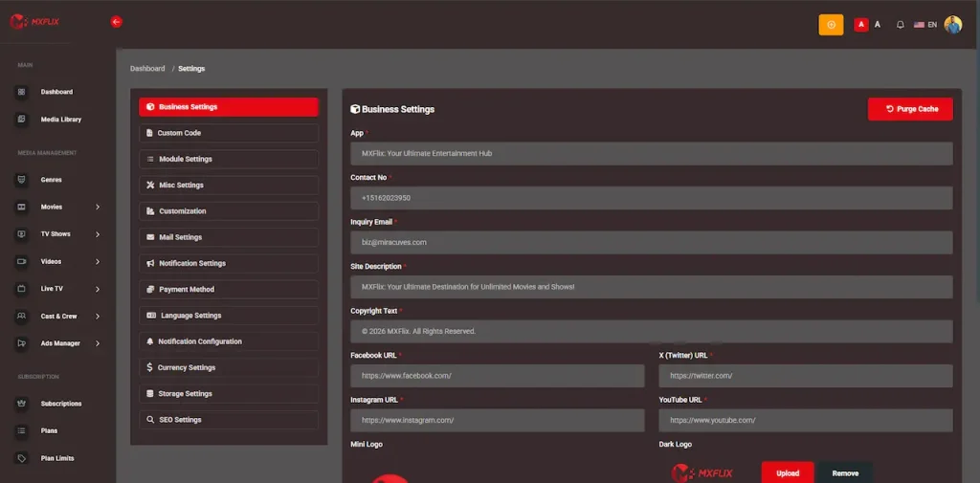Click the Dark Logo MXFLIX preview image
This screenshot has height=483, width=980.
pyautogui.click(x=702, y=473)
